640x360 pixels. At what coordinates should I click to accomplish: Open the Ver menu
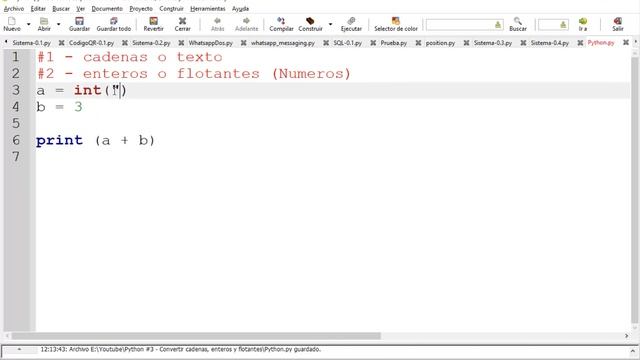click(x=80, y=9)
